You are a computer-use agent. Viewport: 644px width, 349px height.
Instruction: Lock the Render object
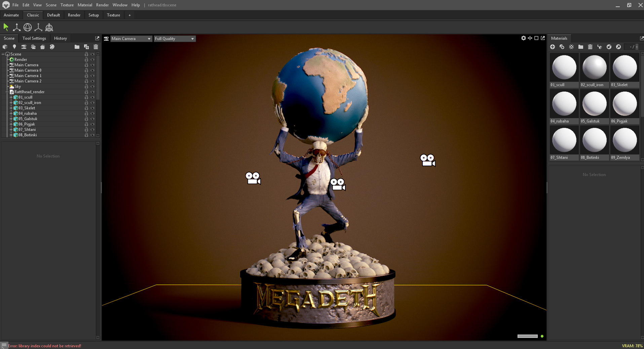pos(86,60)
